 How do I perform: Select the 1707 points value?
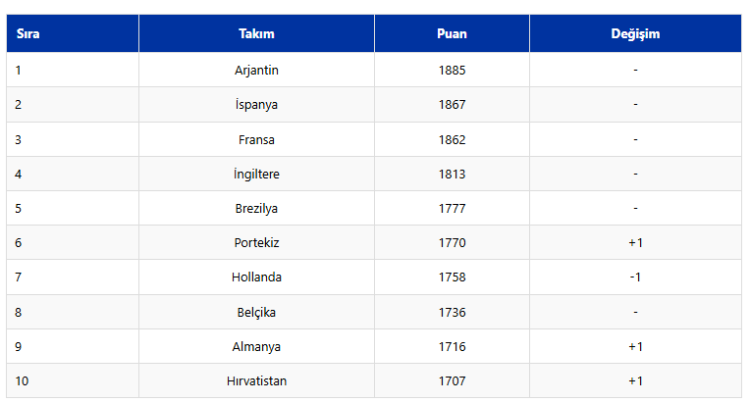pos(452,381)
